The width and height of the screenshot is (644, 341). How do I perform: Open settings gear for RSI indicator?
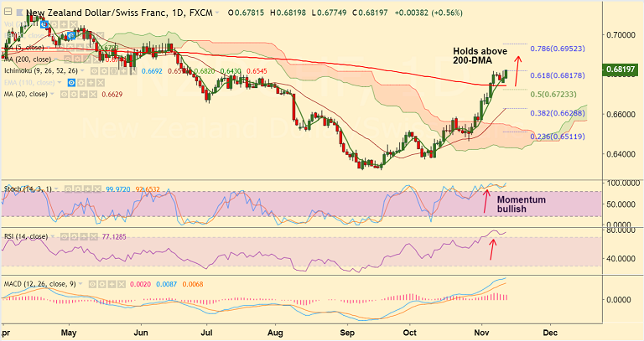pos(74,237)
